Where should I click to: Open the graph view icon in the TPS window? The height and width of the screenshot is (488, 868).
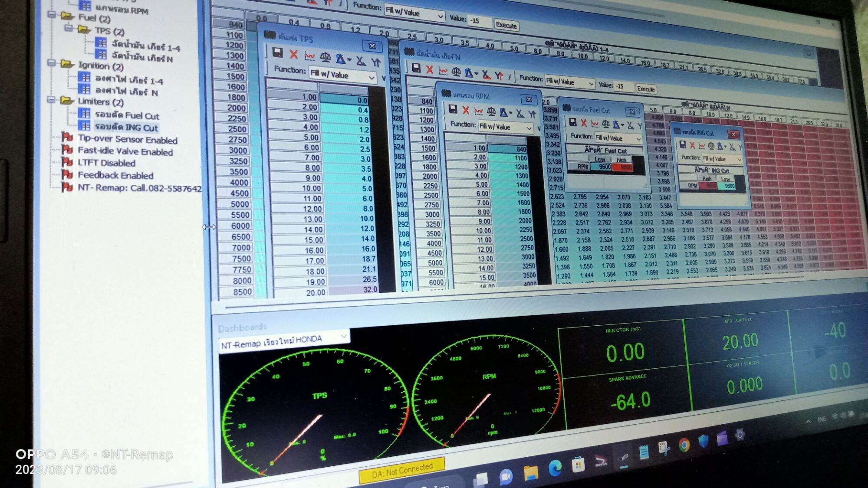coord(309,56)
